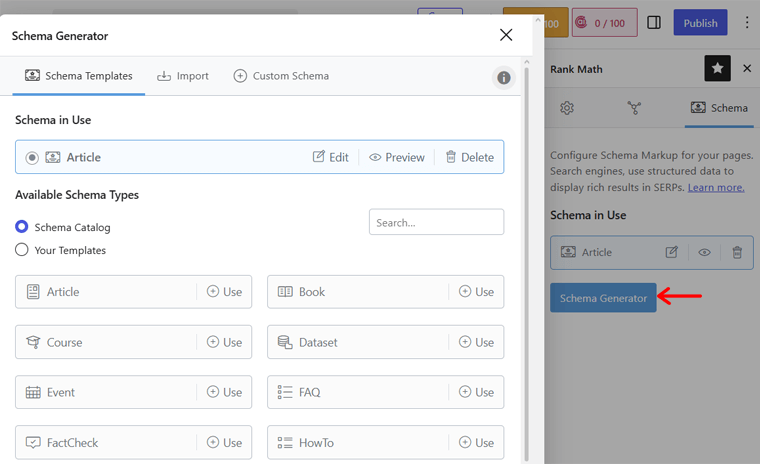Screen dimensions: 760x464
Task: Open the editor options three-dot menu
Action: [x=746, y=23]
